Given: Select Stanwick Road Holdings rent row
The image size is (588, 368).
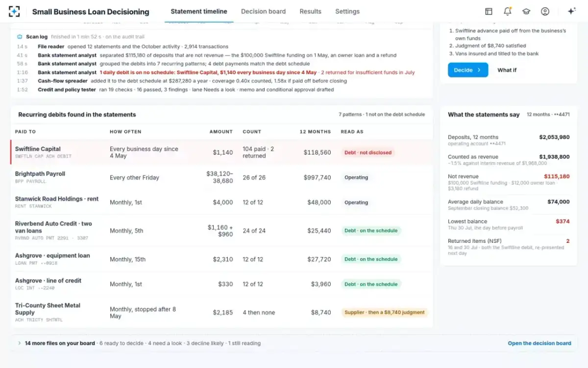Looking at the screenshot, I should 221,202.
